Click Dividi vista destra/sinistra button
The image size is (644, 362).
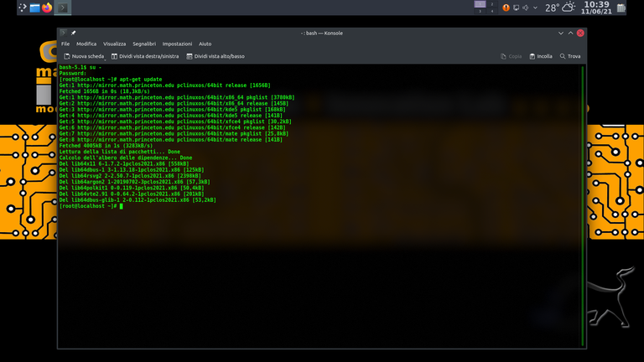click(145, 56)
